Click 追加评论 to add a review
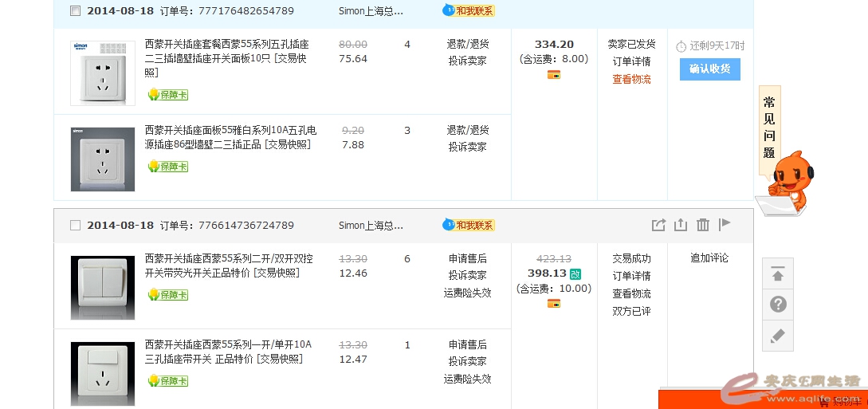Viewport: 868px width, 409px height. [709, 258]
